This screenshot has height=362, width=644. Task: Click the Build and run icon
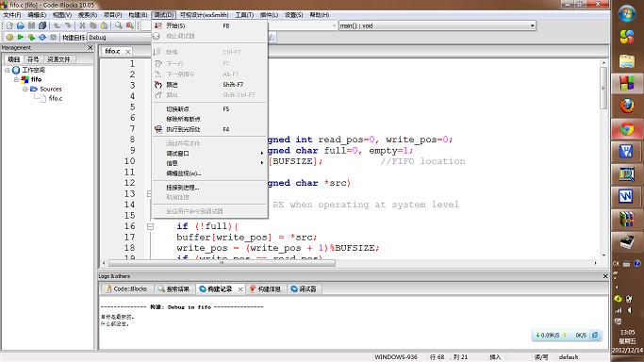click(x=31, y=38)
